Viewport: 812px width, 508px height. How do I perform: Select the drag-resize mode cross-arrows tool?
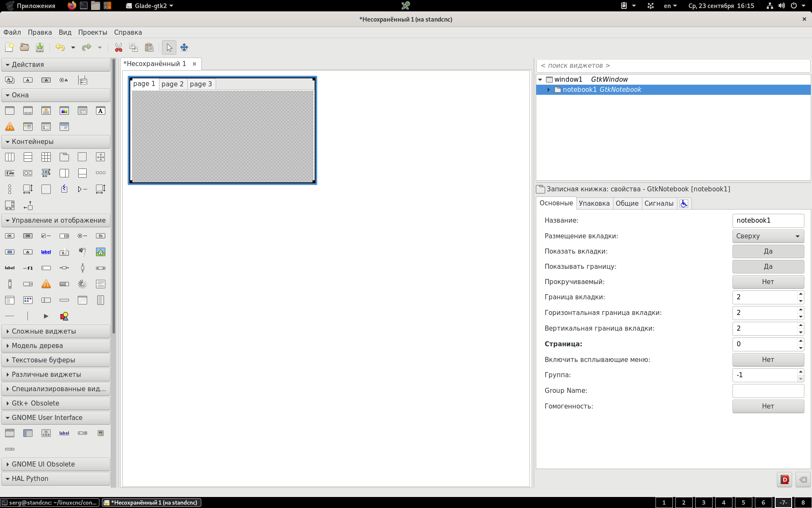(184, 47)
